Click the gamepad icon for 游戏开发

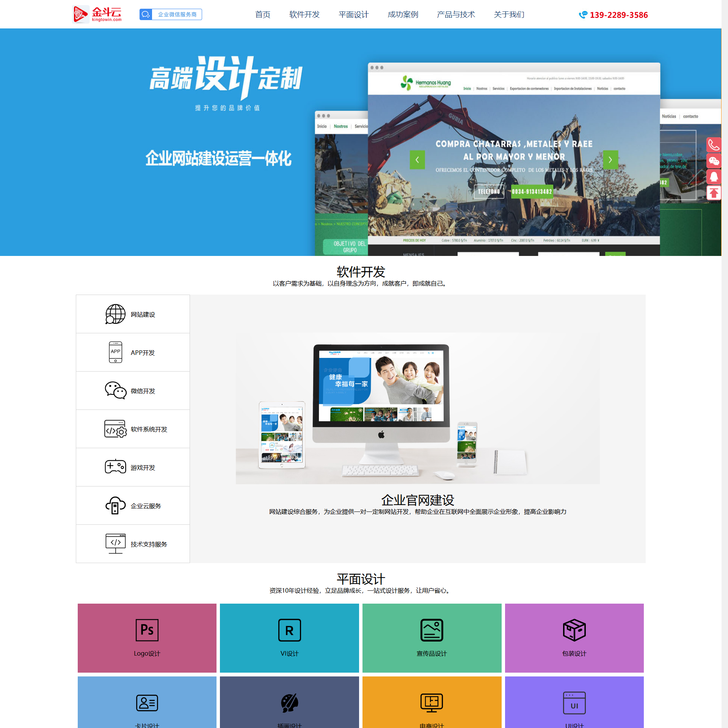point(115,467)
